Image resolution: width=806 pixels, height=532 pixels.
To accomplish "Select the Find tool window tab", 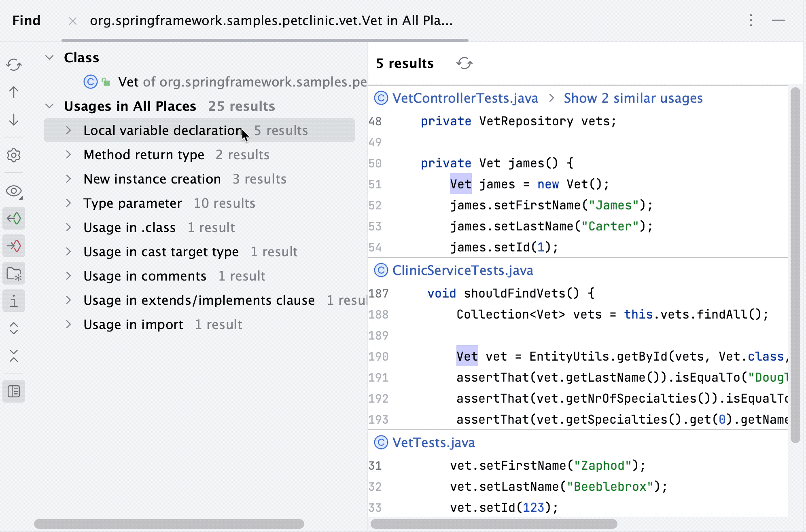I will point(26,21).
